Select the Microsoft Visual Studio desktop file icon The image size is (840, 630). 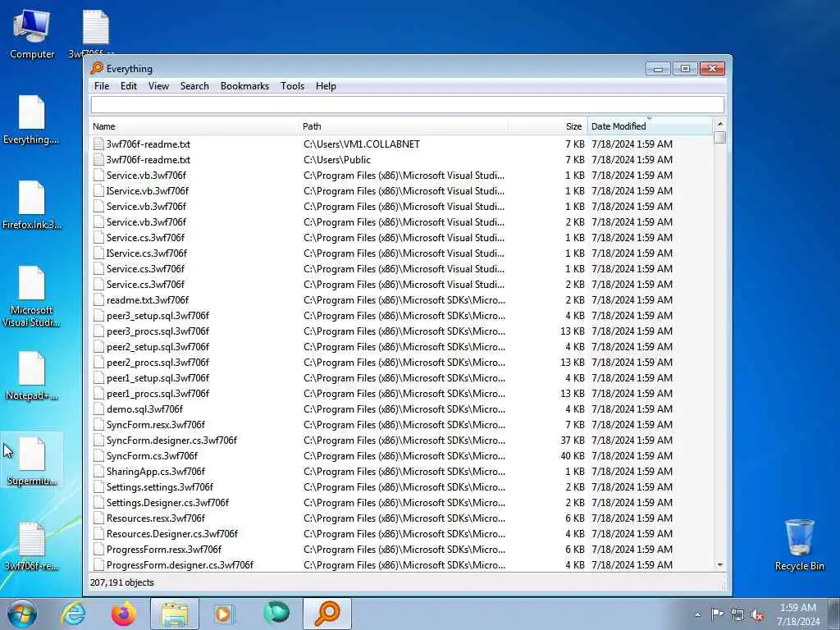[32, 295]
